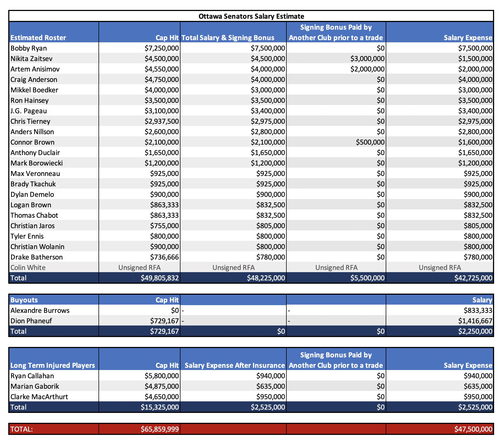The width and height of the screenshot is (504, 447).
Task: Click Chris Tierney's cap hit $2,937,500
Action: pyautogui.click(x=139, y=121)
